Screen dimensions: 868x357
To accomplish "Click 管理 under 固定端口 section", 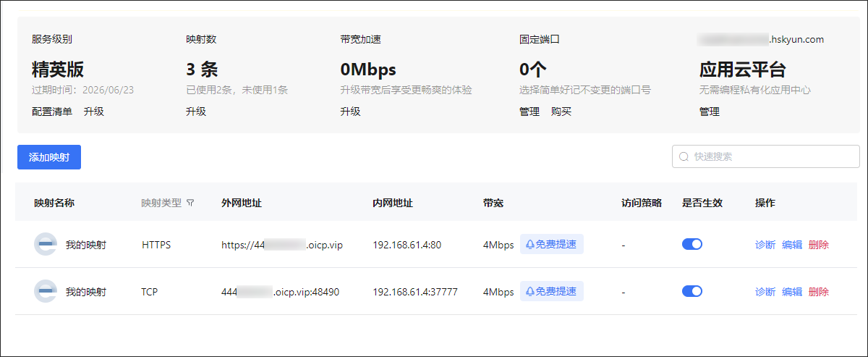I will (x=529, y=112).
